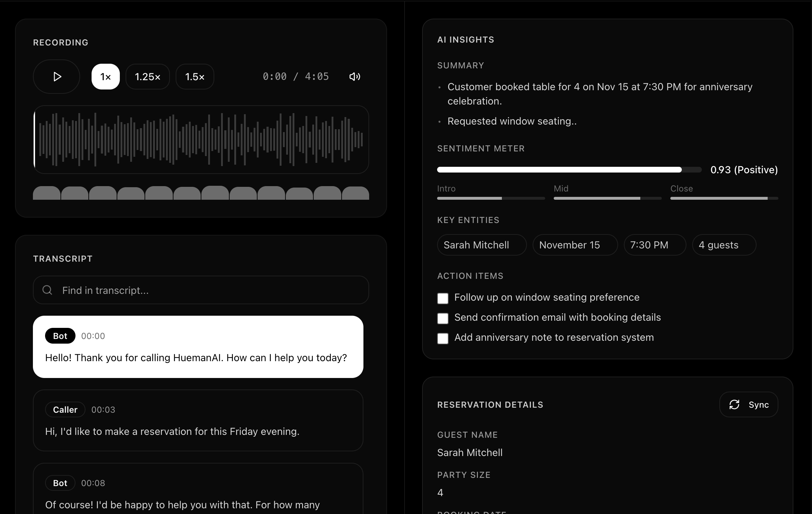
Task: Click the Bot badge on the first message
Action: (60, 336)
